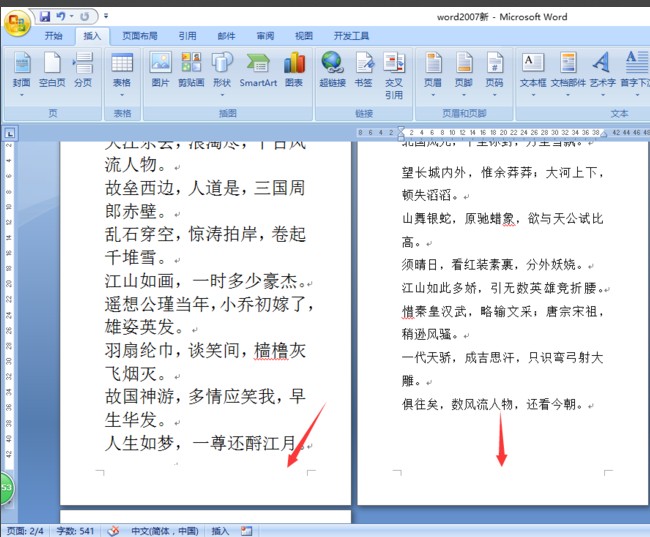This screenshot has width=650, height=537.
Task: Click misspelled word 樯橹 in document
Action: [x=271, y=350]
